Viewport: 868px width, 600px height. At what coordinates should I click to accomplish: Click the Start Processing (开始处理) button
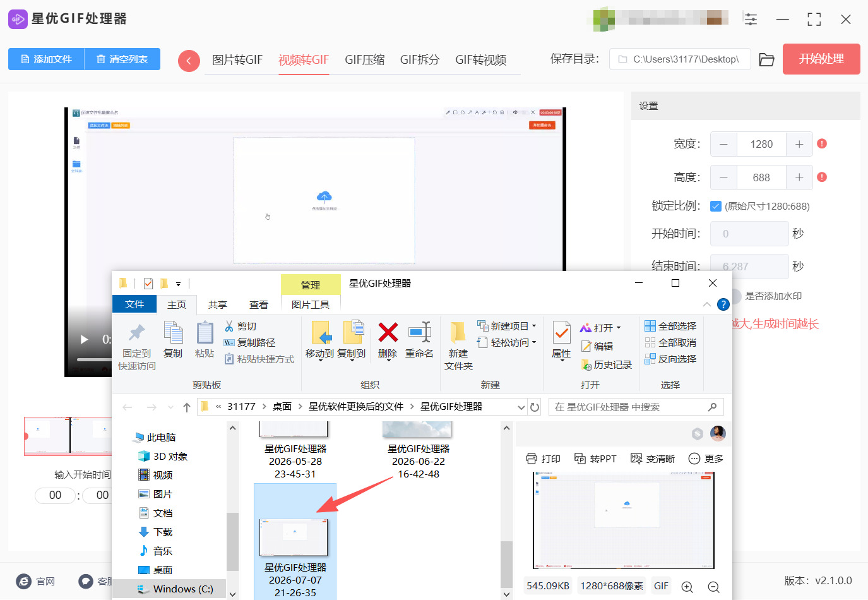[x=821, y=59]
